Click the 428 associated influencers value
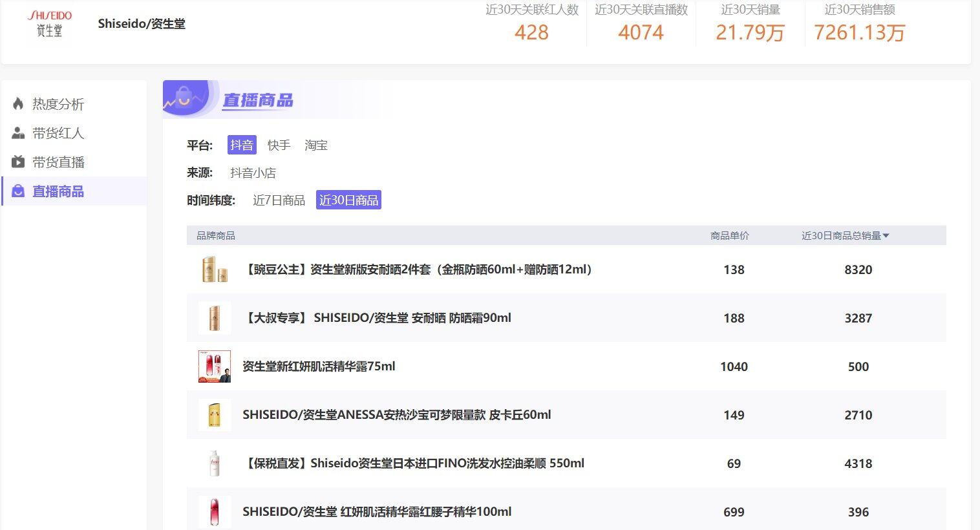The width and height of the screenshot is (980, 530). (531, 32)
